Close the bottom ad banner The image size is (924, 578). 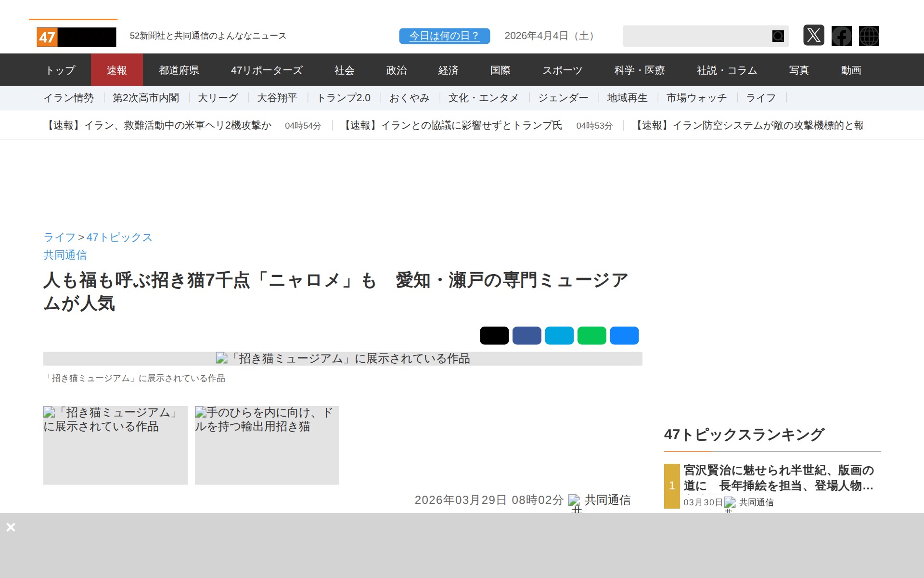pos(11,527)
